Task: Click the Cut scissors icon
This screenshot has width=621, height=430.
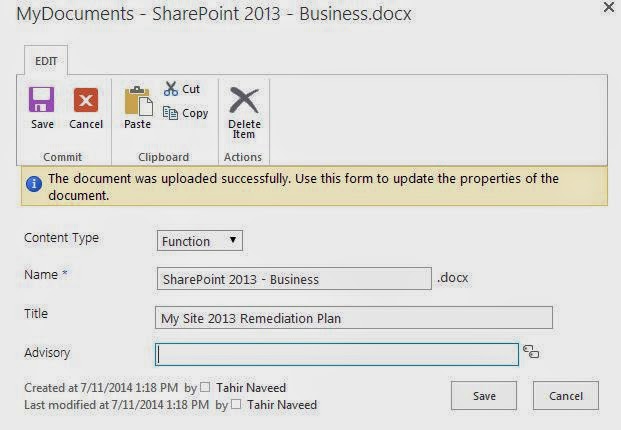Action: coord(171,89)
